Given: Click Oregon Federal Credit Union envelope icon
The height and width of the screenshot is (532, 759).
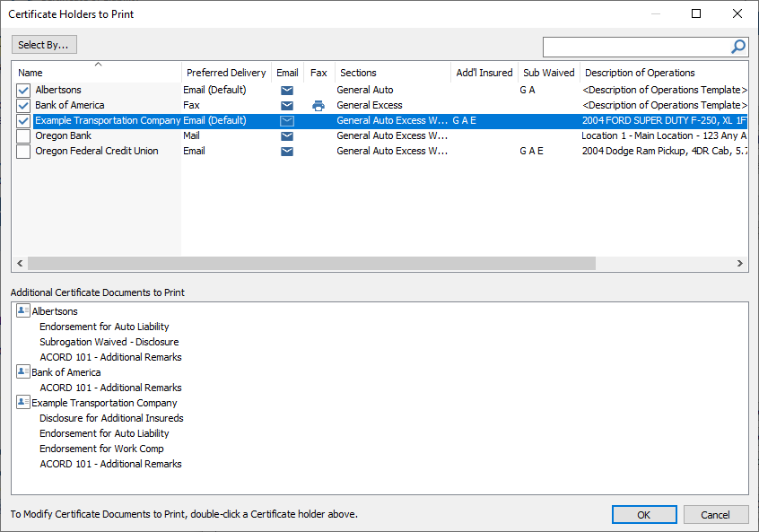Looking at the screenshot, I should 287,152.
